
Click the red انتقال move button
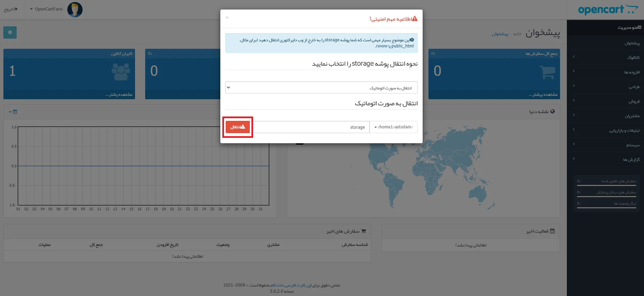pos(238,127)
